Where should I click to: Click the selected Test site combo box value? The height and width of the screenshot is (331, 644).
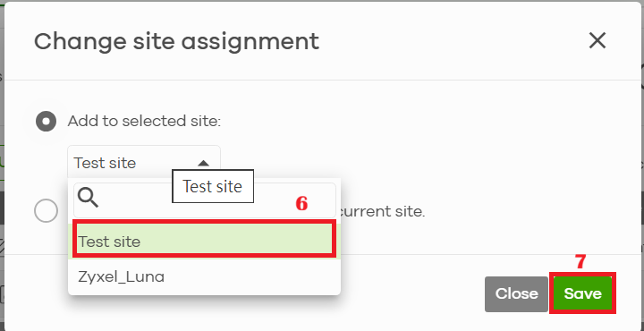pyautogui.click(x=144, y=163)
